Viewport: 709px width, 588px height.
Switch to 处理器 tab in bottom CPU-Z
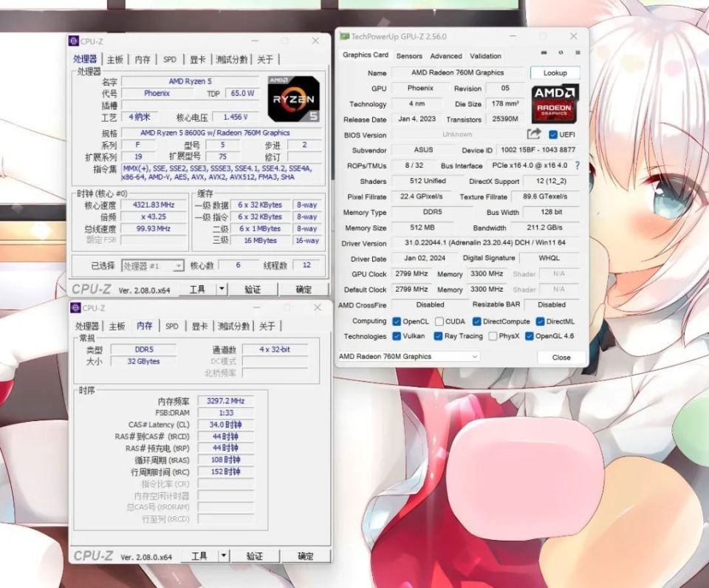(x=87, y=326)
